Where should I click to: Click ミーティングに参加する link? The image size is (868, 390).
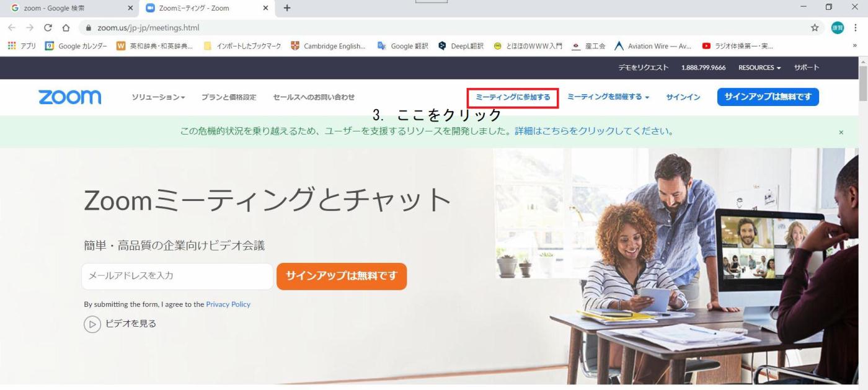click(513, 97)
